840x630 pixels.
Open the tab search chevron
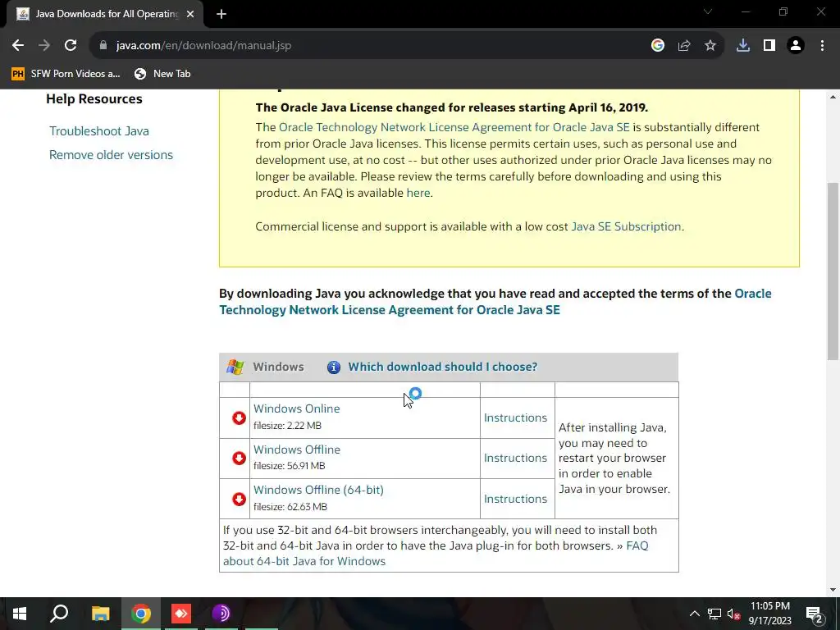click(x=708, y=11)
